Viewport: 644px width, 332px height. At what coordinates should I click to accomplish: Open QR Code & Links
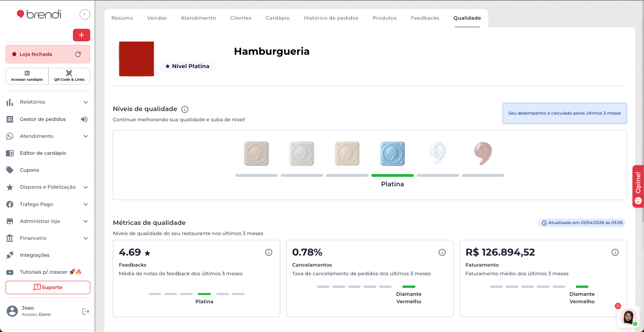point(69,76)
